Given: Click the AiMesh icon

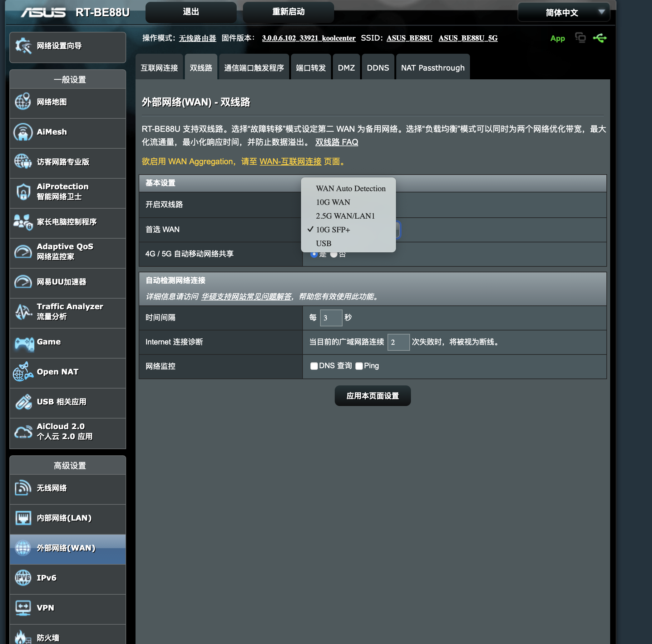Looking at the screenshot, I should coord(23,131).
